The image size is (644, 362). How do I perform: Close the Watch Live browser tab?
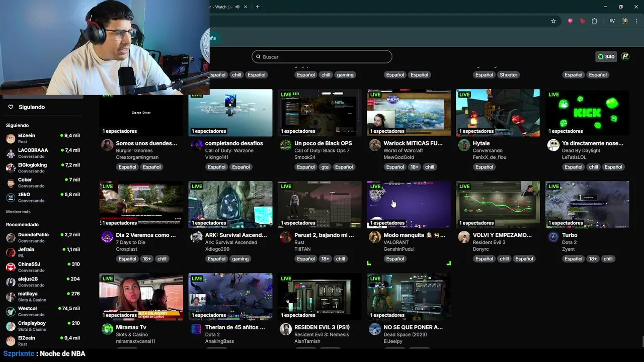(x=246, y=7)
